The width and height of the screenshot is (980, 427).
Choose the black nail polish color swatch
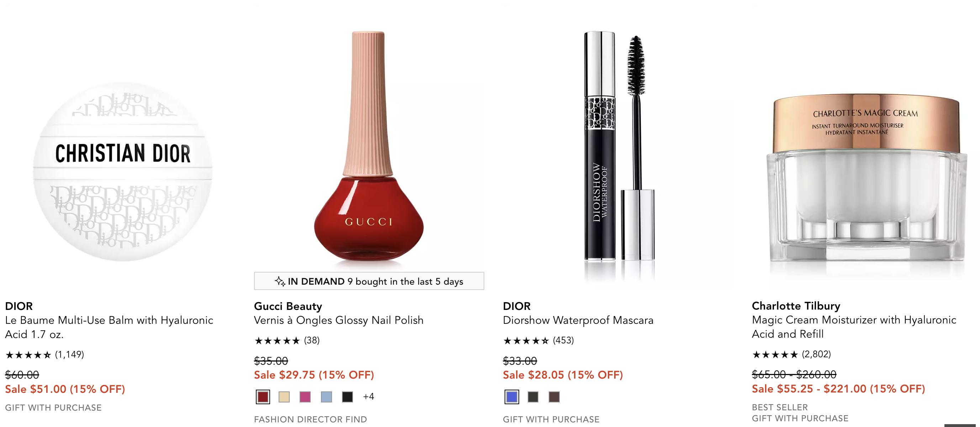pos(347,396)
